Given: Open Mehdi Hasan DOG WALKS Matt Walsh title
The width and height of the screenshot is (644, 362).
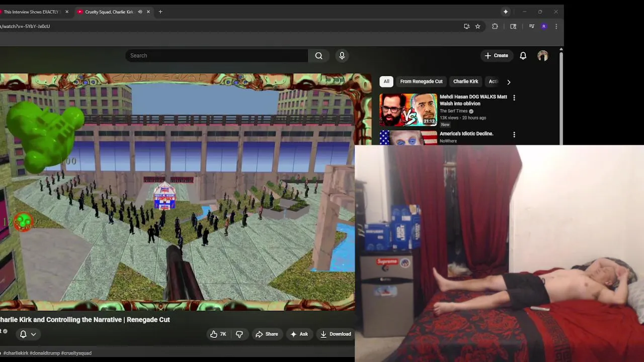Looking at the screenshot, I should [x=473, y=100].
